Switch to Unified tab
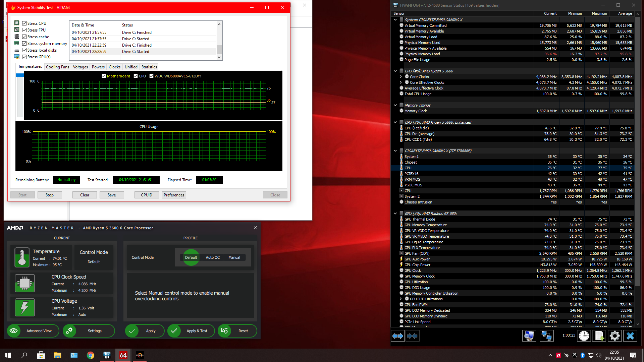644x362 pixels. [131, 67]
